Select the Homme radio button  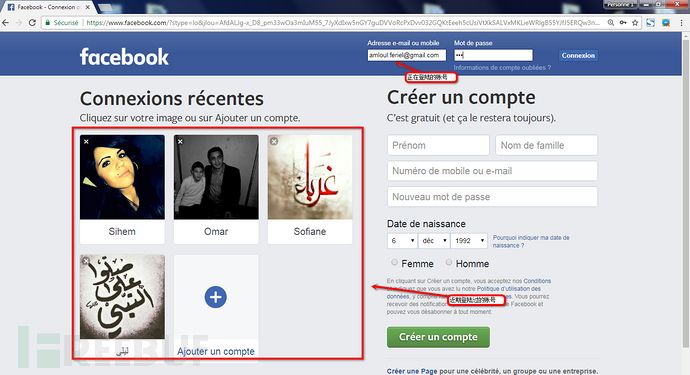click(x=449, y=262)
